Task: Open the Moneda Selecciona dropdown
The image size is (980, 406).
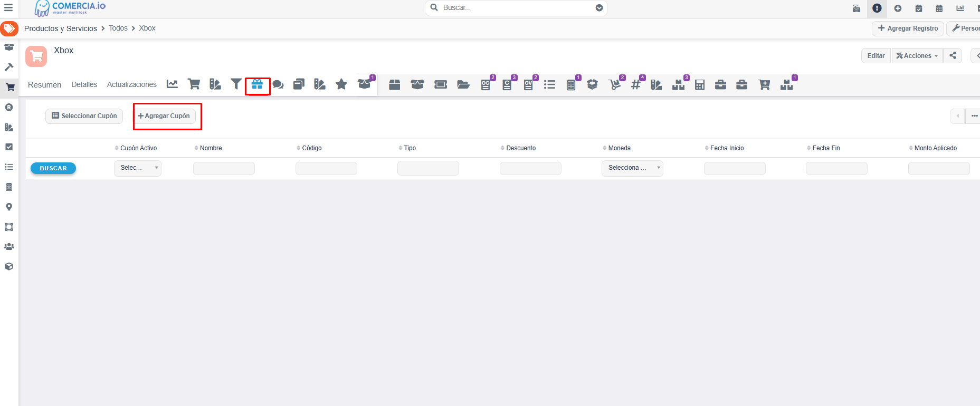Action: click(x=632, y=168)
